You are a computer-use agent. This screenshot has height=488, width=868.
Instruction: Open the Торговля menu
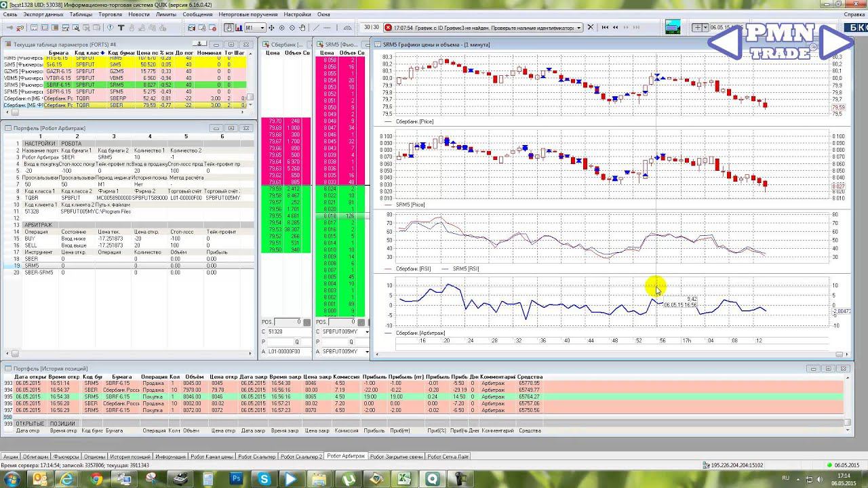click(x=110, y=14)
